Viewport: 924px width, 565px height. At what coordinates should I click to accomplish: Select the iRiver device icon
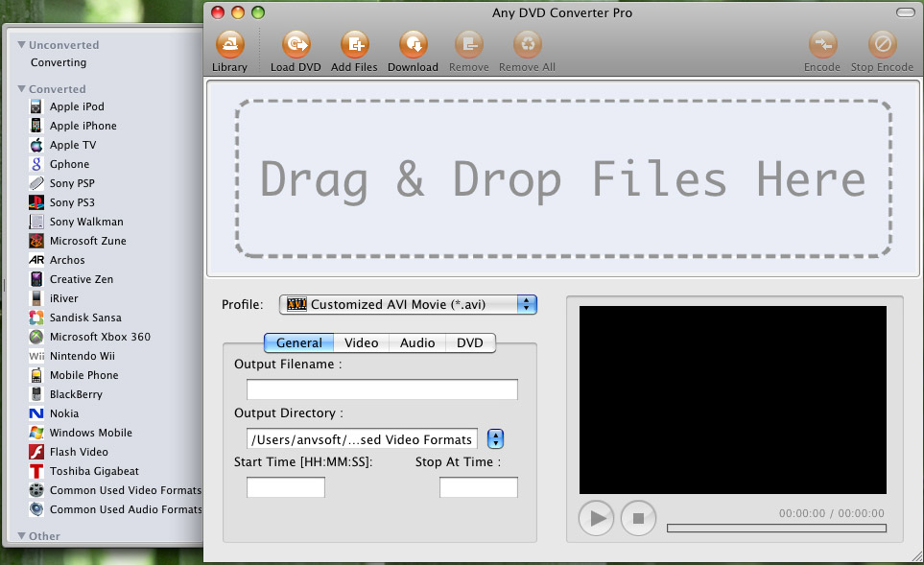36,298
